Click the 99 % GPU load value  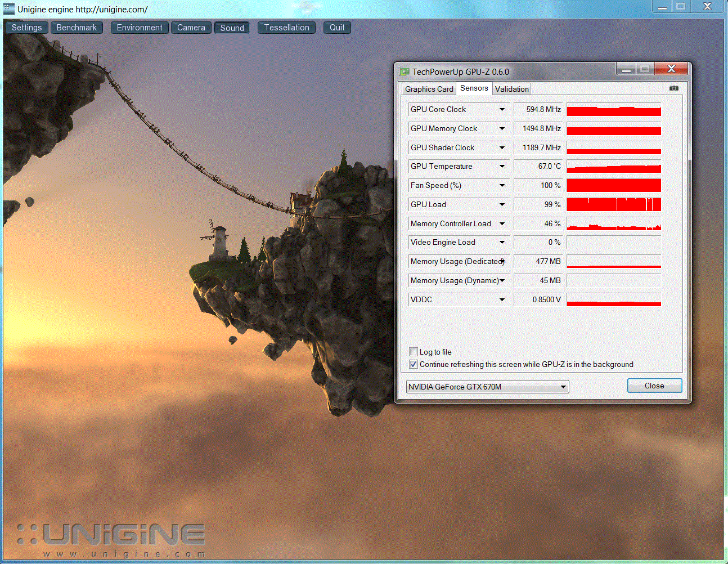[x=538, y=204]
